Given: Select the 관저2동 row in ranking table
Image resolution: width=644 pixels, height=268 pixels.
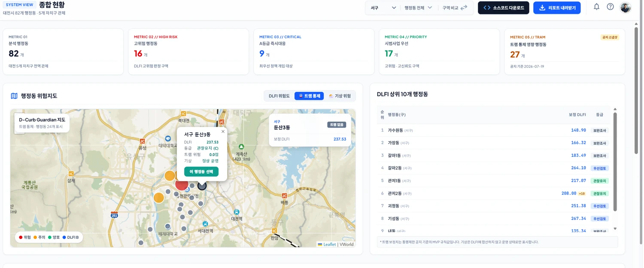Looking at the screenshot, I should [494, 193].
